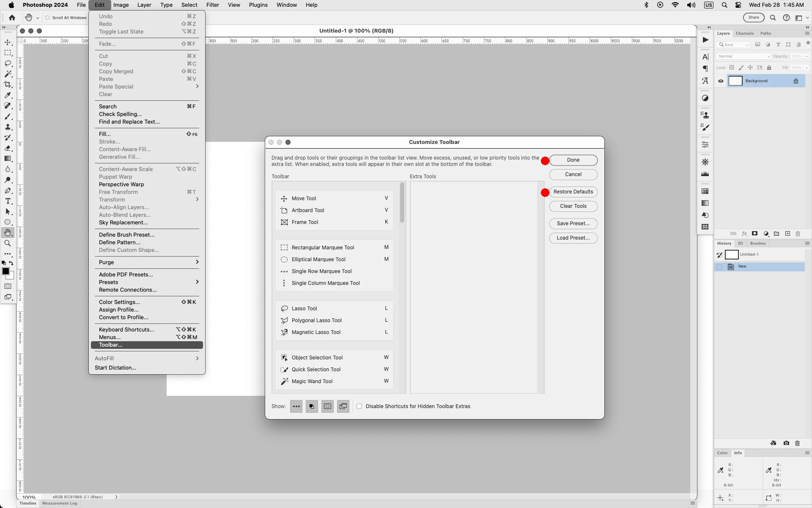Click the black foreground color swatch
Image resolution: width=812 pixels, height=508 pixels.
pyautogui.click(x=5, y=271)
